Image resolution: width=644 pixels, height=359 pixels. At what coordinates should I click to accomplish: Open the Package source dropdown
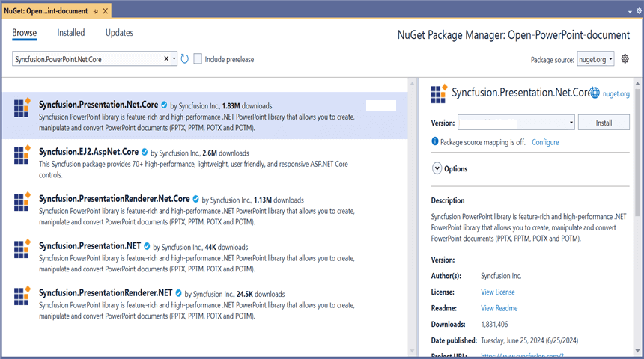[x=595, y=59]
